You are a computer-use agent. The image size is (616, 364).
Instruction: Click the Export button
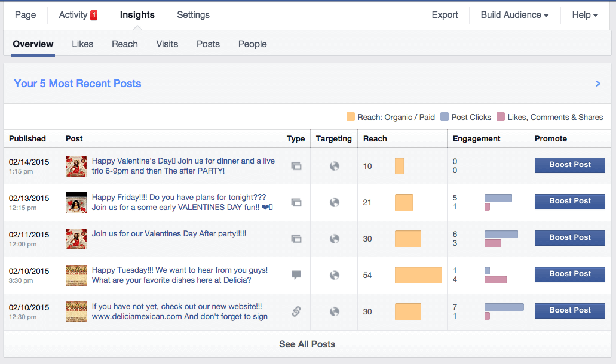(445, 15)
